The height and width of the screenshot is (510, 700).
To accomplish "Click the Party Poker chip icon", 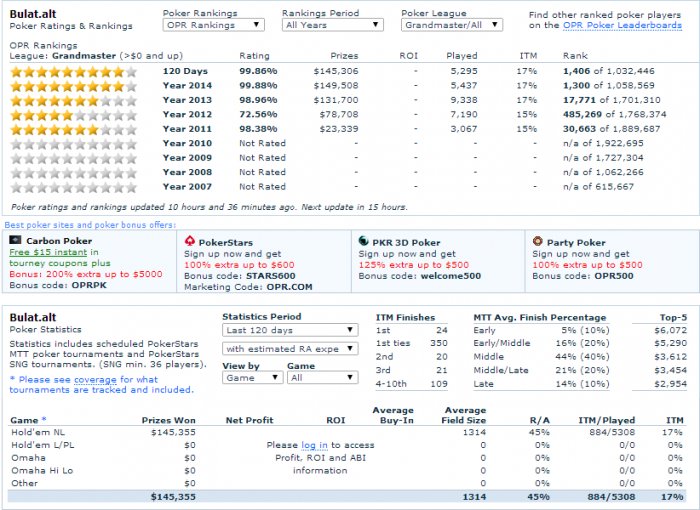I will [x=538, y=242].
